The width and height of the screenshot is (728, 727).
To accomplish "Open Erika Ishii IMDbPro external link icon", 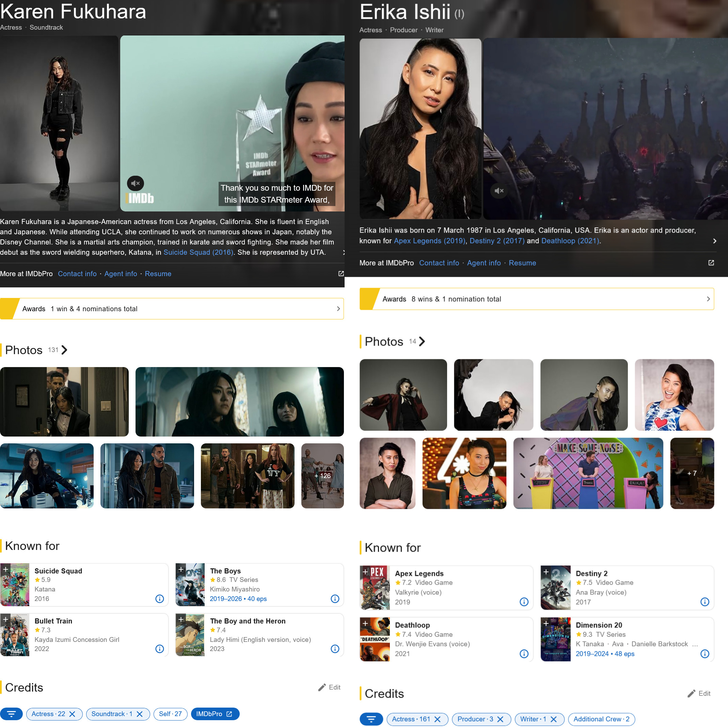I will coord(711,263).
